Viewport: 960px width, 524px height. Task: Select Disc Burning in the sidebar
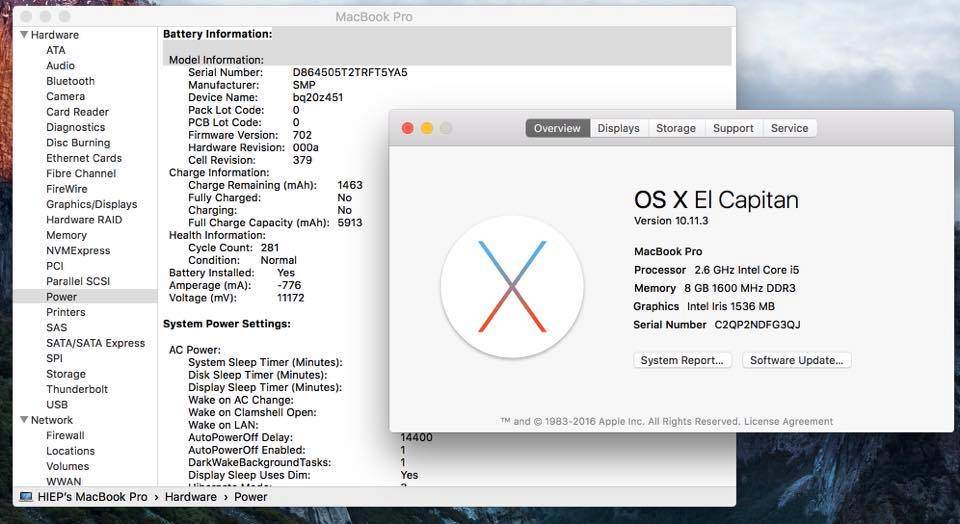[78, 143]
